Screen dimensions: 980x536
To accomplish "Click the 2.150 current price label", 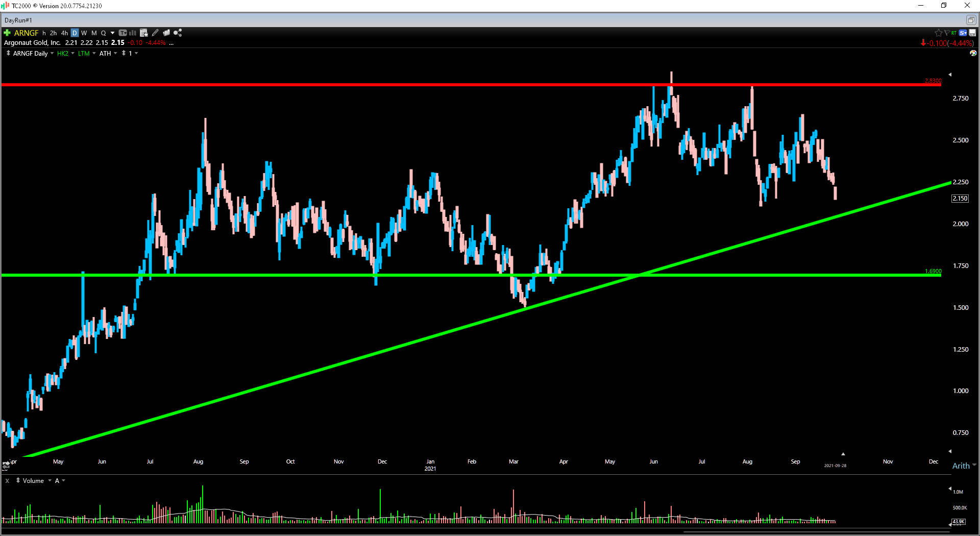I will (x=960, y=199).
